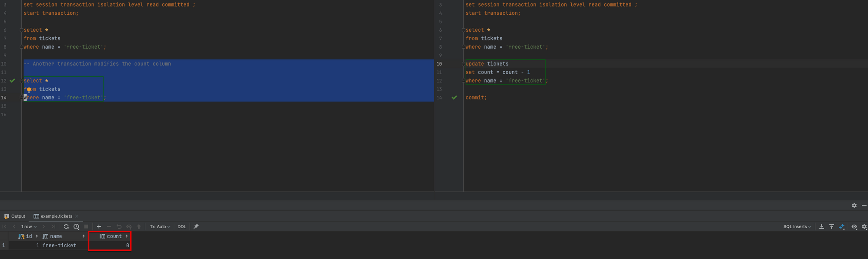Open the SQL Inserts extractor dropdown
Image resolution: width=868 pixels, height=259 pixels.
click(x=797, y=226)
